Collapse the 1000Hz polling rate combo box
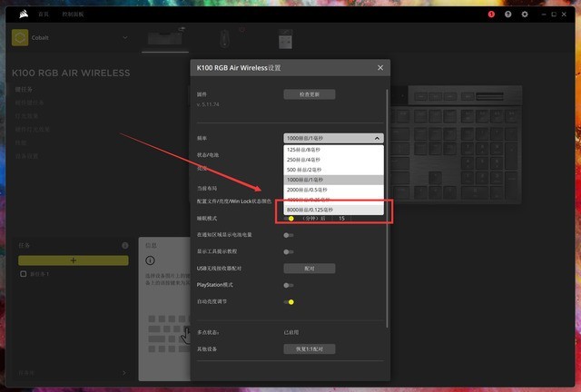Screen dimensions: 581x392 point(333,138)
